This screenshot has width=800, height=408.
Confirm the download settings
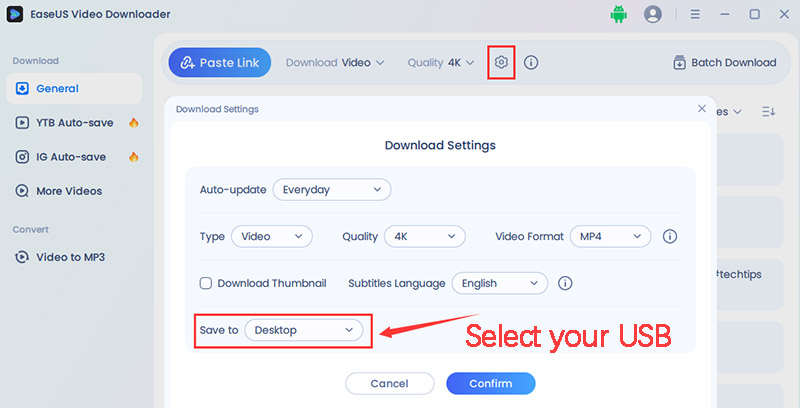point(491,384)
